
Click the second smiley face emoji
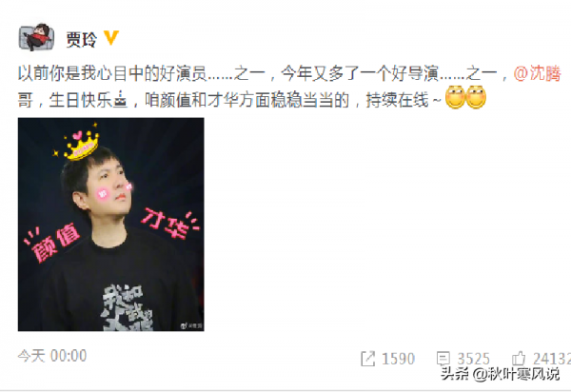coord(476,98)
